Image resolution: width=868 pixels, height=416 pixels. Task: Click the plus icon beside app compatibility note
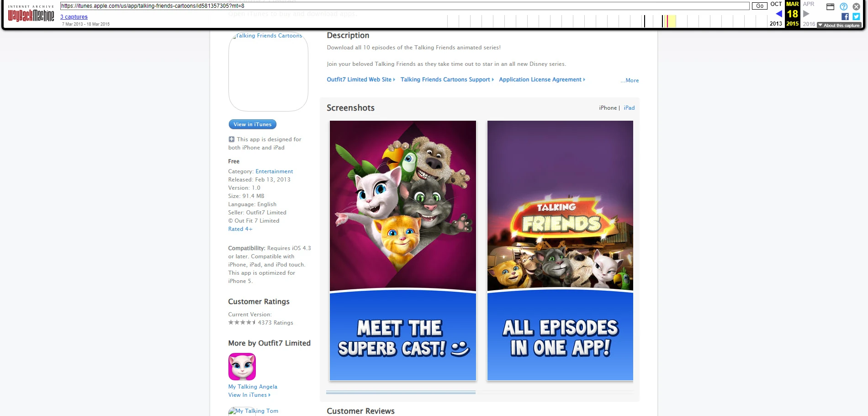pyautogui.click(x=231, y=139)
